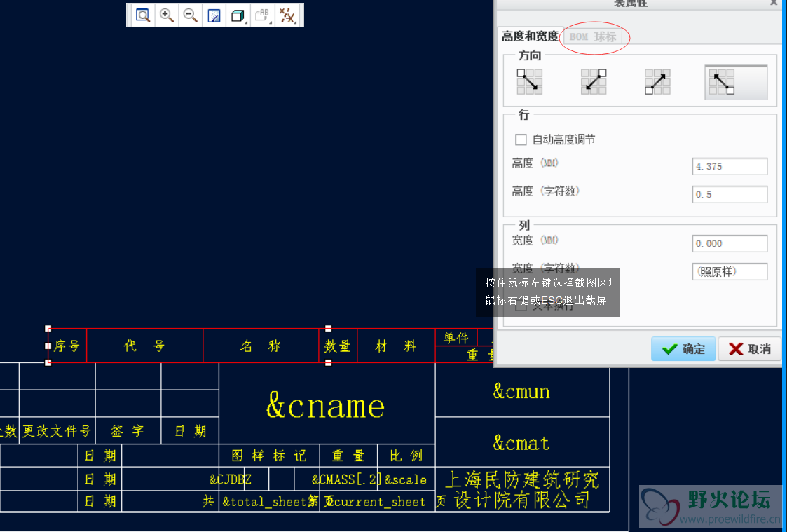The width and height of the screenshot is (787, 532).
Task: Enable the 自动高度调节 checkbox
Action: pyautogui.click(x=521, y=139)
